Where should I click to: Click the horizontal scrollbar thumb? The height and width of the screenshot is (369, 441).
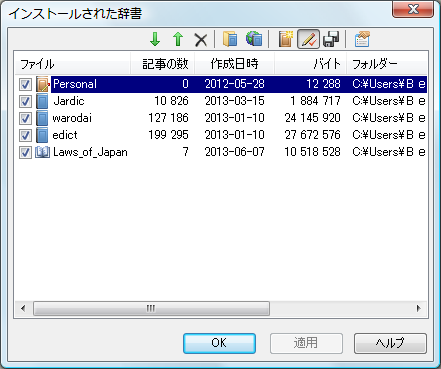(151, 308)
